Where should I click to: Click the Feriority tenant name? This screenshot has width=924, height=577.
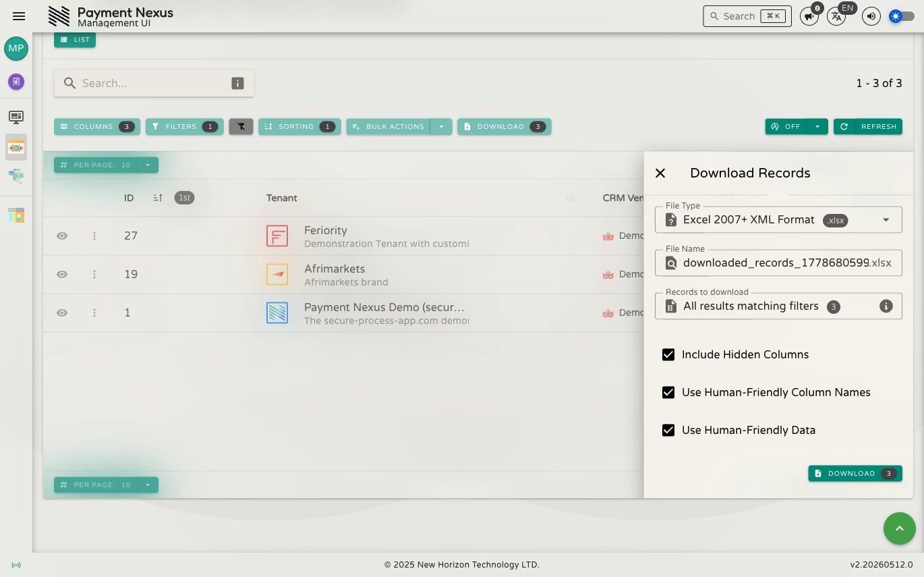click(326, 230)
